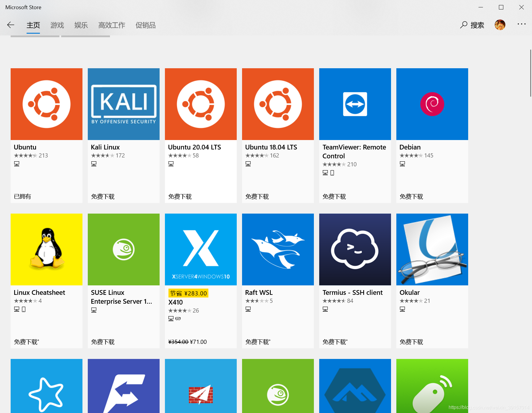Open Termius SSH client cloud icon
Screen dimensions: 532x413
(355, 249)
